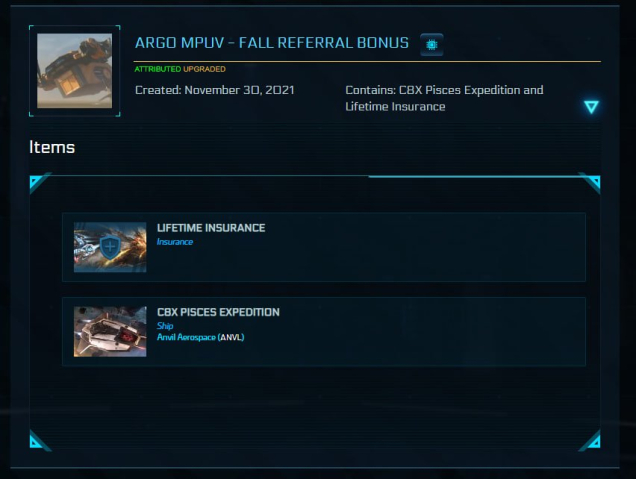Click the Argo MPUV pledge thumbnail
This screenshot has width=636, height=479.
[x=75, y=71]
